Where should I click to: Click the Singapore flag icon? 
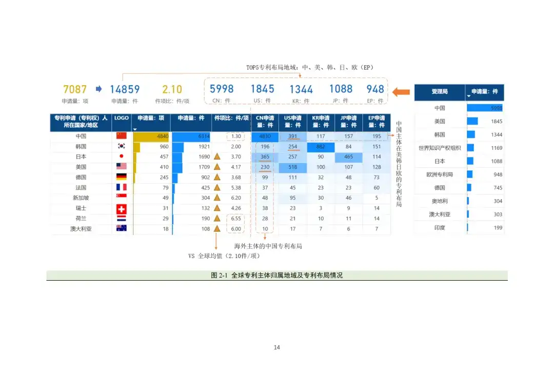121,197
